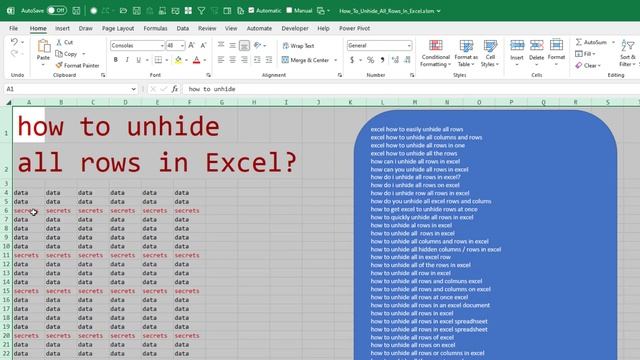
Task: Switch to the Power Pivot tab
Action: [354, 28]
